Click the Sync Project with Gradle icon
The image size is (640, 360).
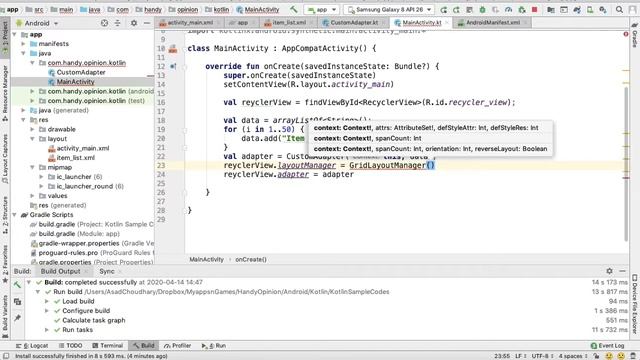point(577,9)
